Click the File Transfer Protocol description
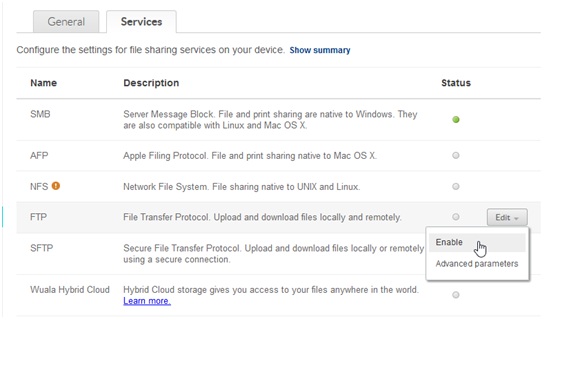The width and height of the screenshot is (580, 386). (x=262, y=217)
